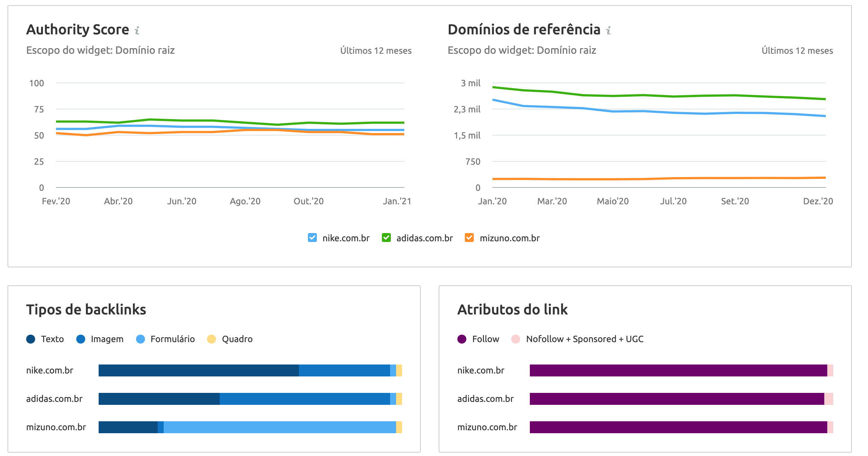Click 'Escopo do widget: Domínio raiz' under Authority Score
Screen dimensions: 868x456
[x=101, y=50]
